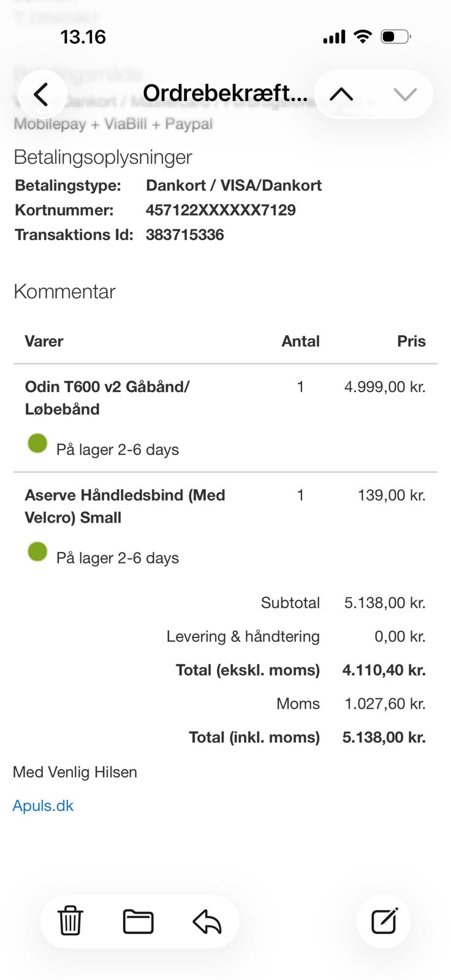Tap the Kommentar section heading
Screen dimensions: 451x980
point(64,292)
